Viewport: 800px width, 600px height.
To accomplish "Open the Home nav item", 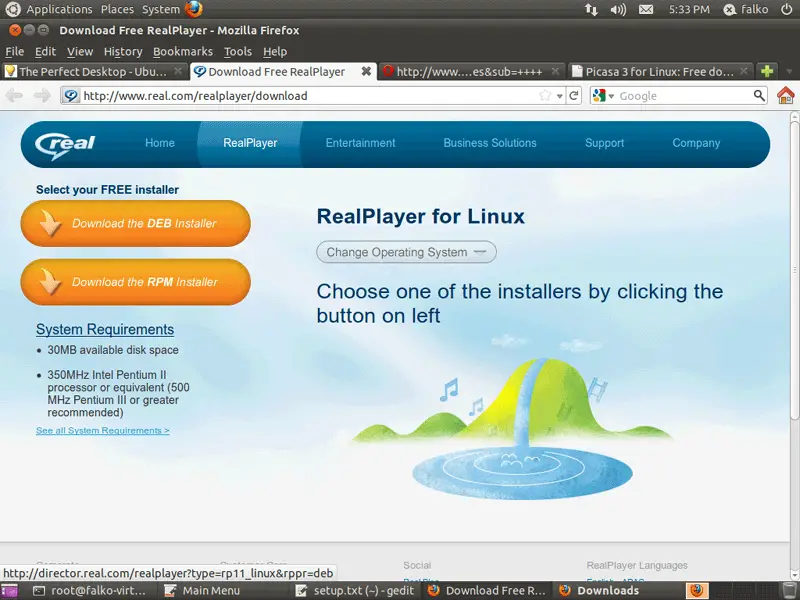I will [160, 143].
